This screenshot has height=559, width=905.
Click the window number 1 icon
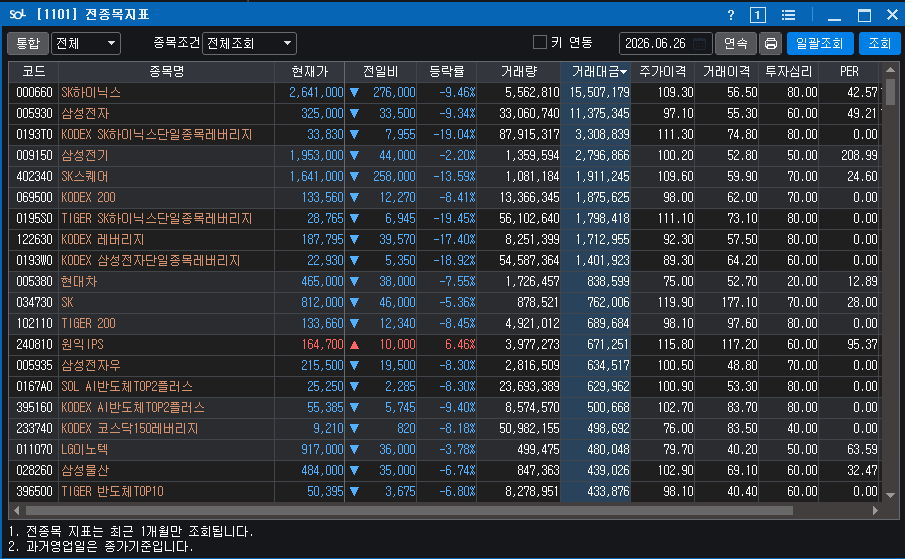pos(758,15)
